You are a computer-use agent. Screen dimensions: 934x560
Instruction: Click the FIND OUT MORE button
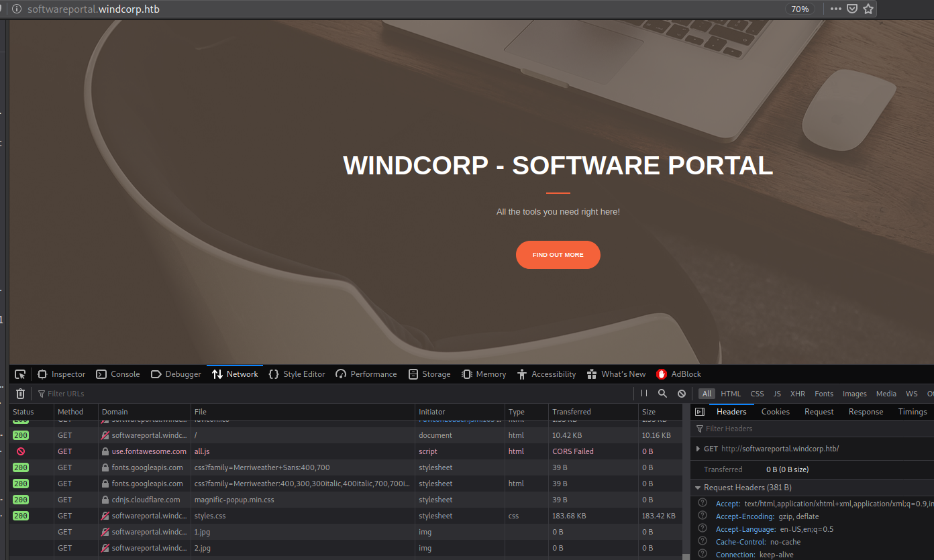(558, 255)
